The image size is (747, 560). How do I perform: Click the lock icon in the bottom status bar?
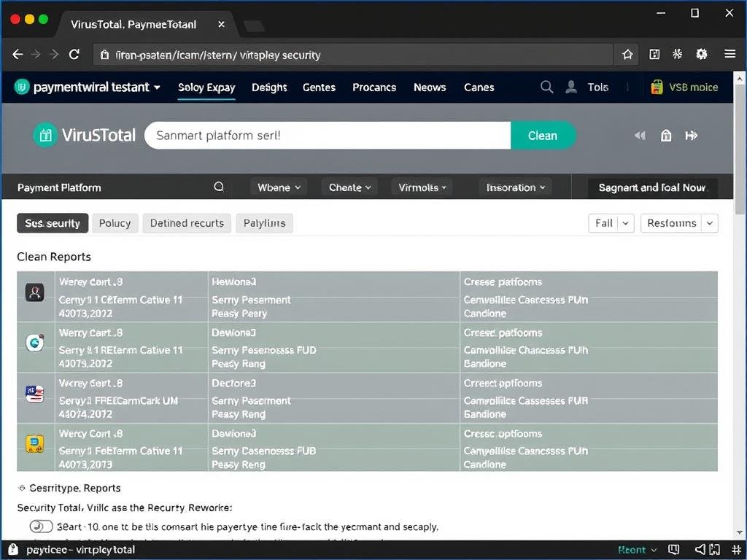[x=13, y=549]
